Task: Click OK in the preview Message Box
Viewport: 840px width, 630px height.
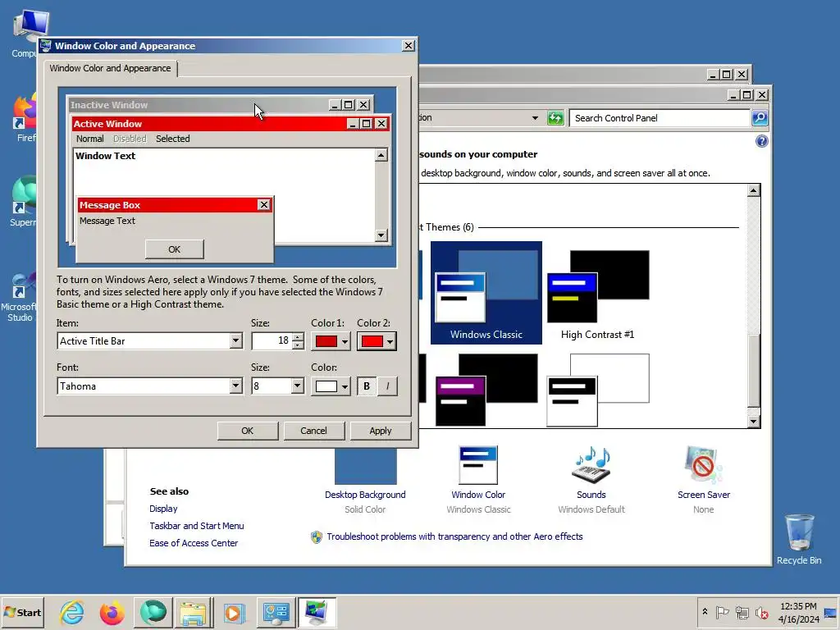Action: (x=174, y=249)
